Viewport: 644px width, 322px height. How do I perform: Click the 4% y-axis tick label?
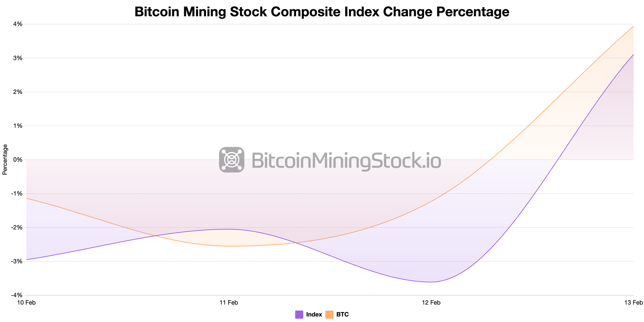tap(18, 24)
